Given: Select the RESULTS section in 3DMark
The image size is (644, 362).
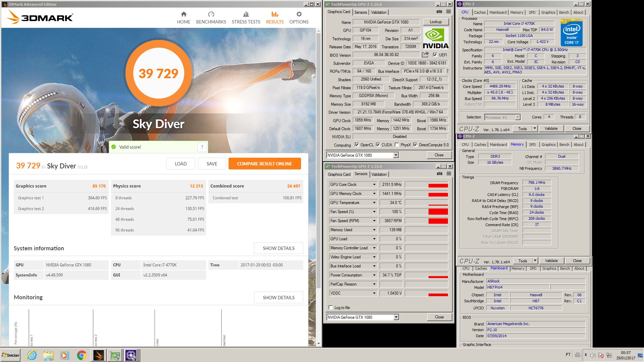Looking at the screenshot, I should [x=275, y=18].
